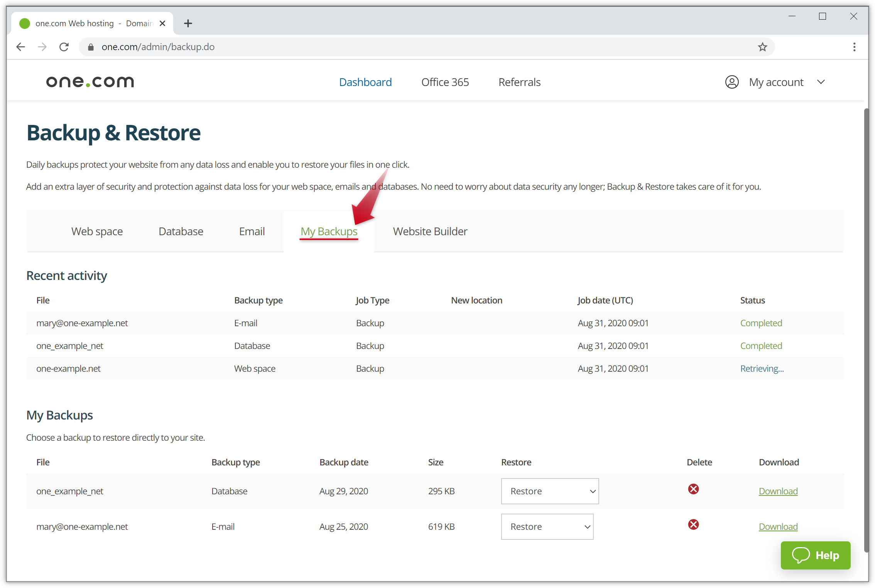Screen dimensions: 875x588
Task: Open Restore dropdown for Database backup
Action: point(550,491)
